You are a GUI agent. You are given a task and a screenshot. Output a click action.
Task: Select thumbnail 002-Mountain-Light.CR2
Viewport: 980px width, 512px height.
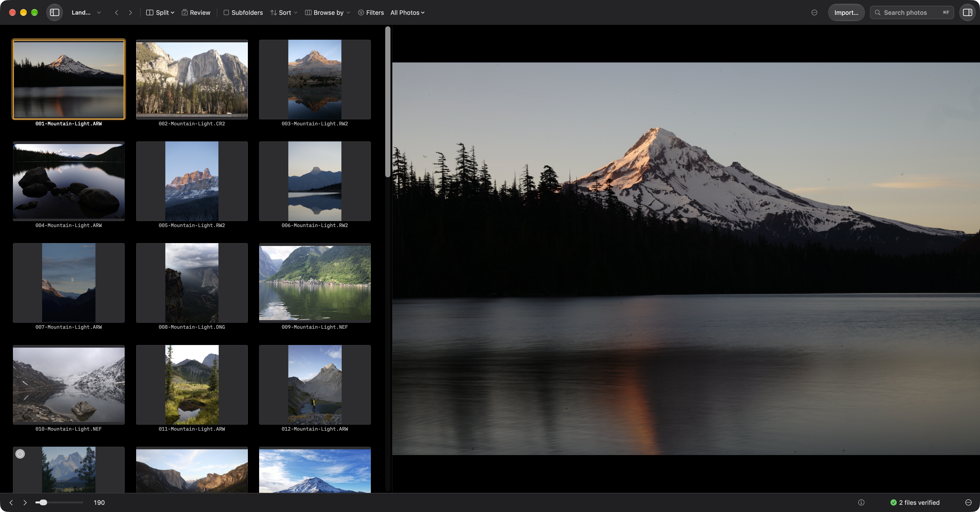(x=192, y=79)
